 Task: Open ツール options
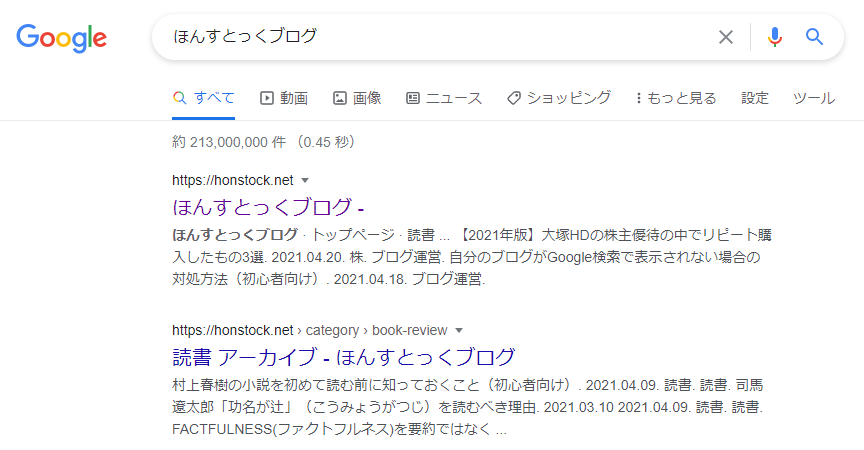click(x=814, y=98)
